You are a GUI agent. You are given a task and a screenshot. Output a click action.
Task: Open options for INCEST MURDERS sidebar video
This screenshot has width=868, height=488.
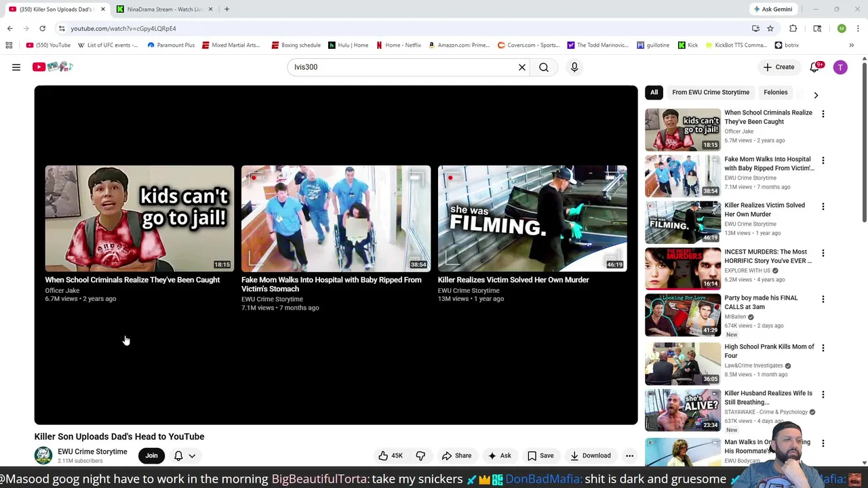(x=823, y=253)
